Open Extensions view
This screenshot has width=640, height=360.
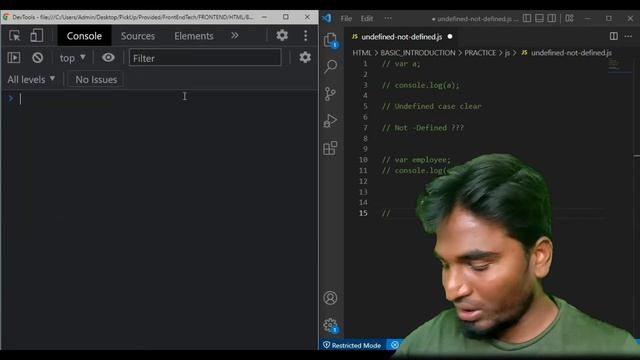point(330,148)
